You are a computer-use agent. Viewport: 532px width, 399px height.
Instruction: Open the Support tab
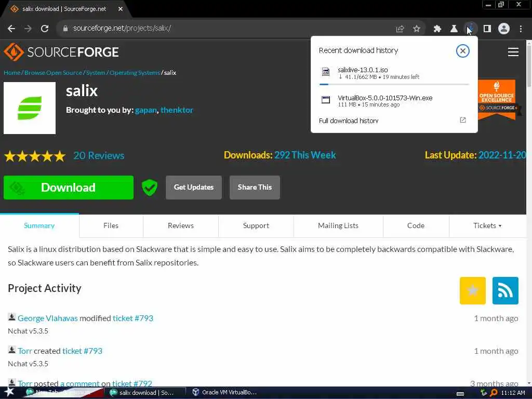point(256,225)
